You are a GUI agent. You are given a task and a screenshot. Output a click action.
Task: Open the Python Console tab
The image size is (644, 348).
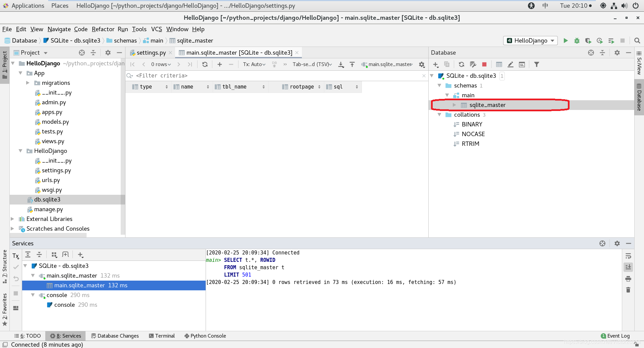pos(205,336)
